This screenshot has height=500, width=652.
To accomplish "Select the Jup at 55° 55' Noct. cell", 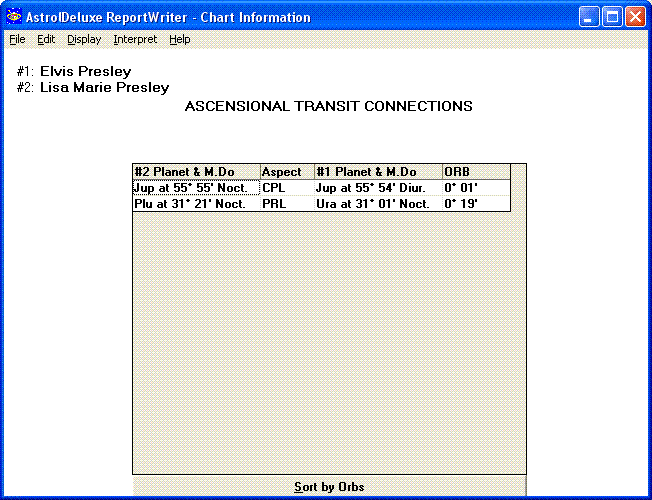I will [x=196, y=188].
